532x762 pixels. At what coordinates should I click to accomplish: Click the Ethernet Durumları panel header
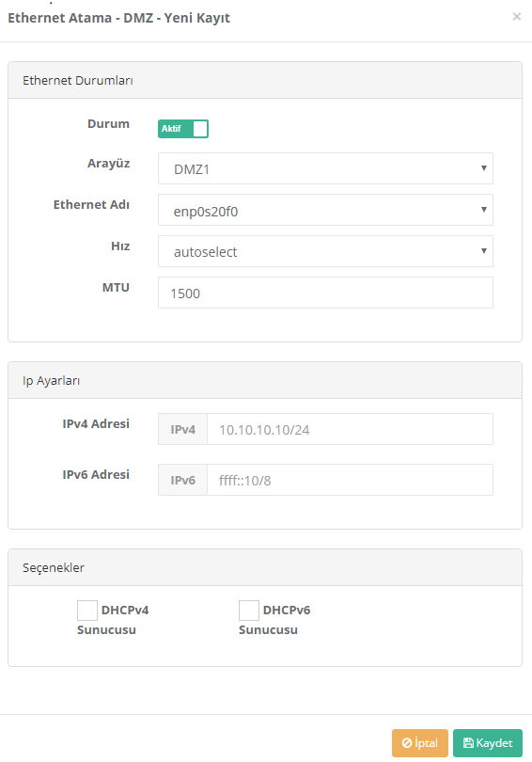click(x=265, y=80)
